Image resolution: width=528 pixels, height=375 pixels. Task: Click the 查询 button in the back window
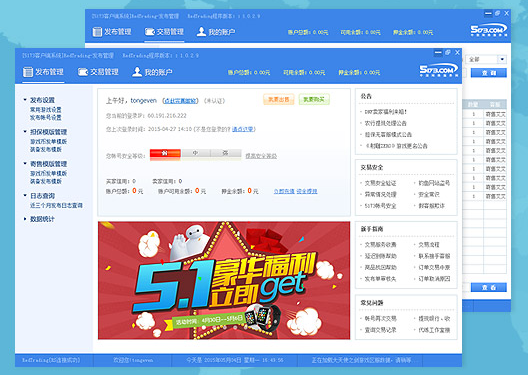tap(488, 73)
